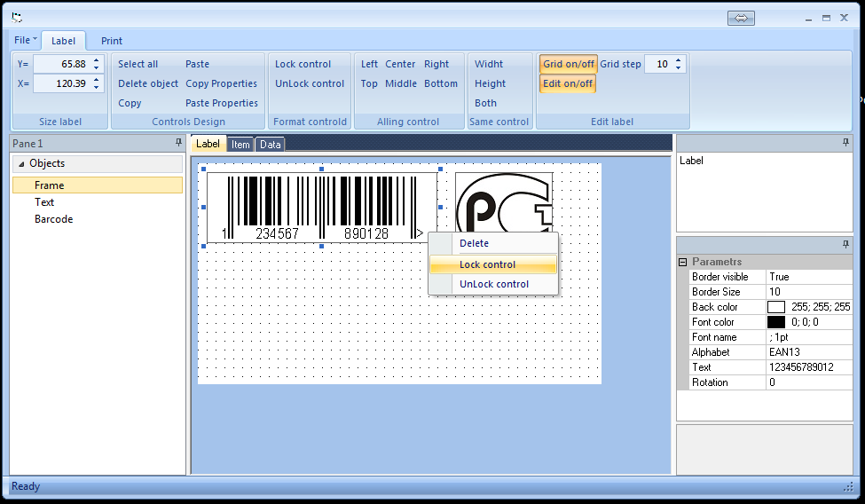Select Frame in the Objects tree
The height and width of the screenshot is (504, 865).
[97, 185]
